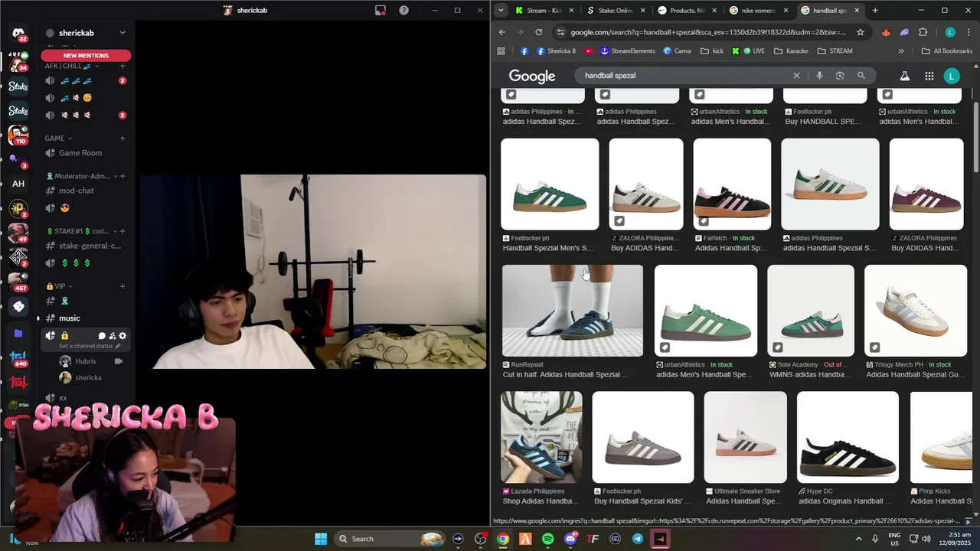
Task: Open site information icon in address bar
Action: tap(560, 32)
